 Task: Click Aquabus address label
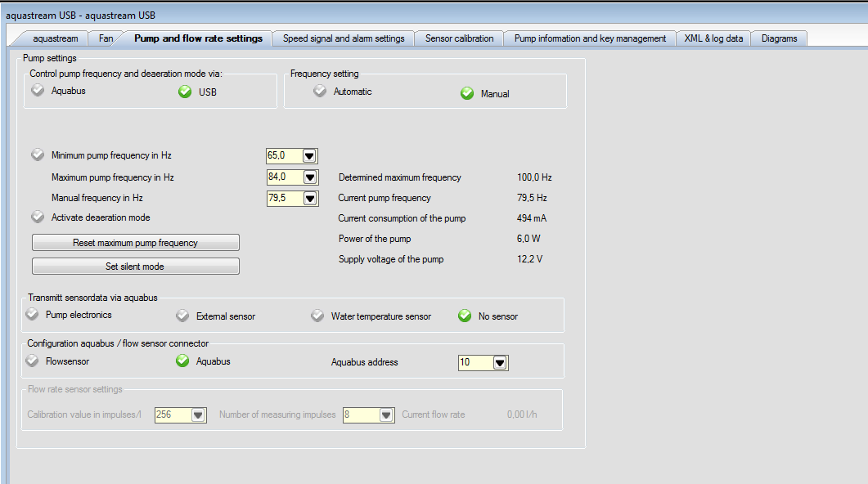coord(364,362)
